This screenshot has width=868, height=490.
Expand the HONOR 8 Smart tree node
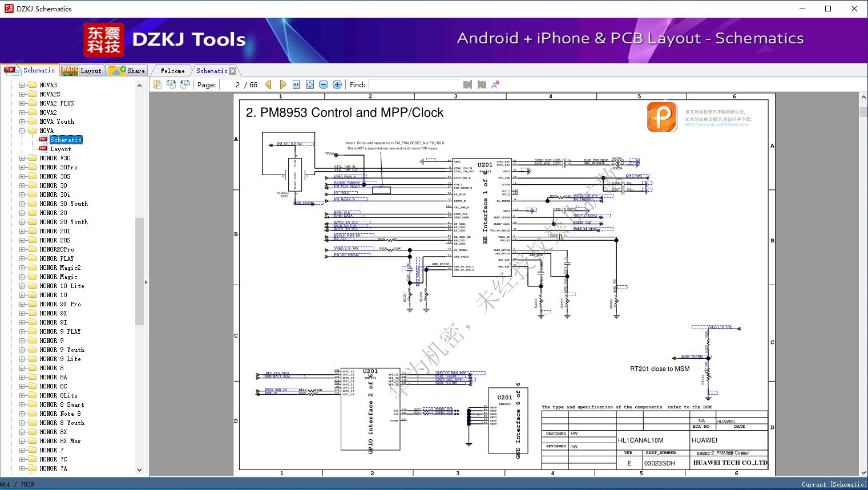(x=22, y=404)
